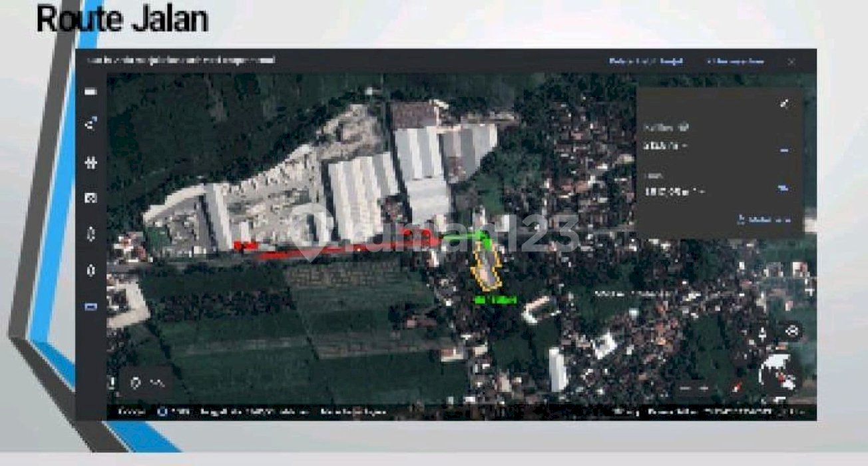The height and width of the screenshot is (466, 868).
Task: Toggle the 2D/3D view button
Action: (x=737, y=387)
